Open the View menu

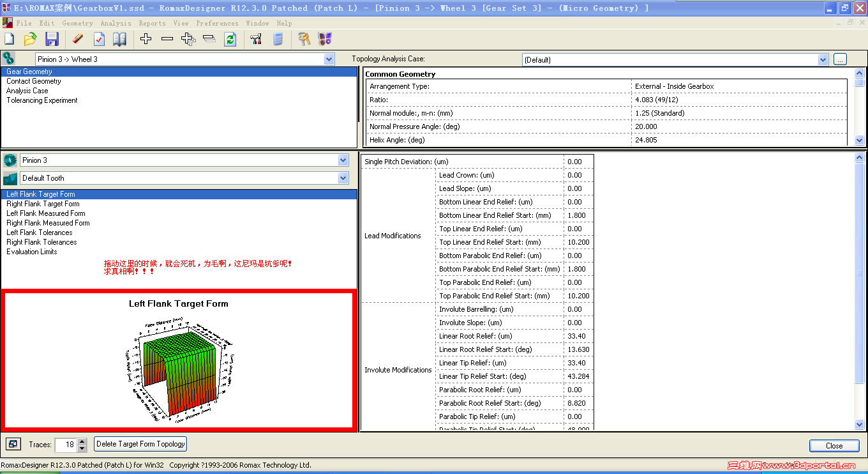[x=181, y=23]
